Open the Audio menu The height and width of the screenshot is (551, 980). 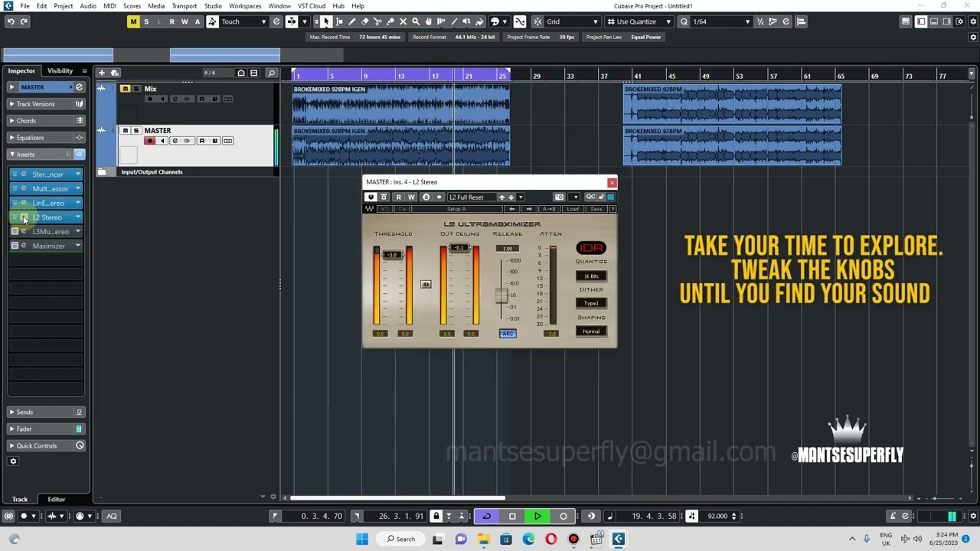click(88, 6)
